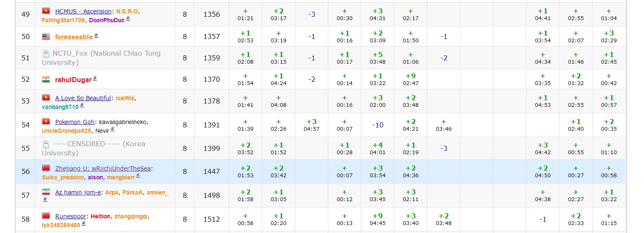Viewport: 644px width, 233px height.
Task: Click the China flag beside Zhejiang U team
Action: 46,168
